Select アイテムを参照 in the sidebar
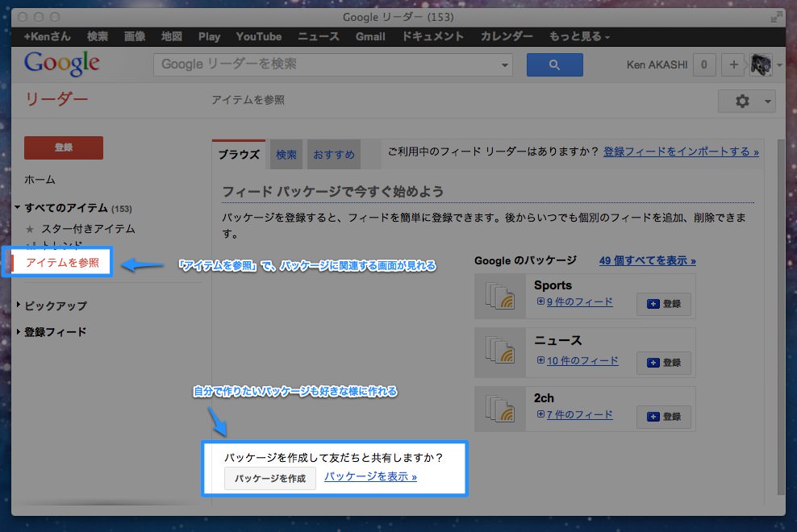 (62, 263)
